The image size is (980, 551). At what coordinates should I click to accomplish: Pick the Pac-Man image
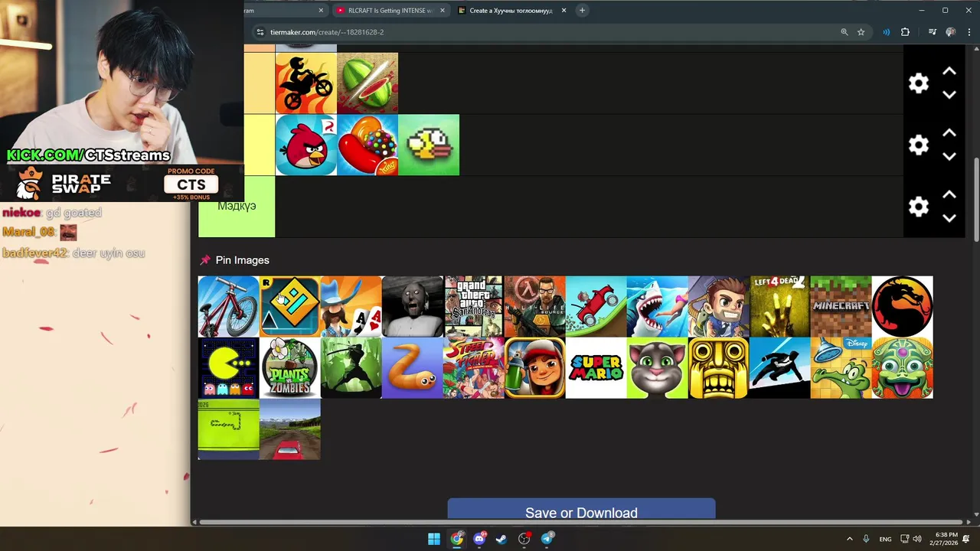[x=228, y=368]
